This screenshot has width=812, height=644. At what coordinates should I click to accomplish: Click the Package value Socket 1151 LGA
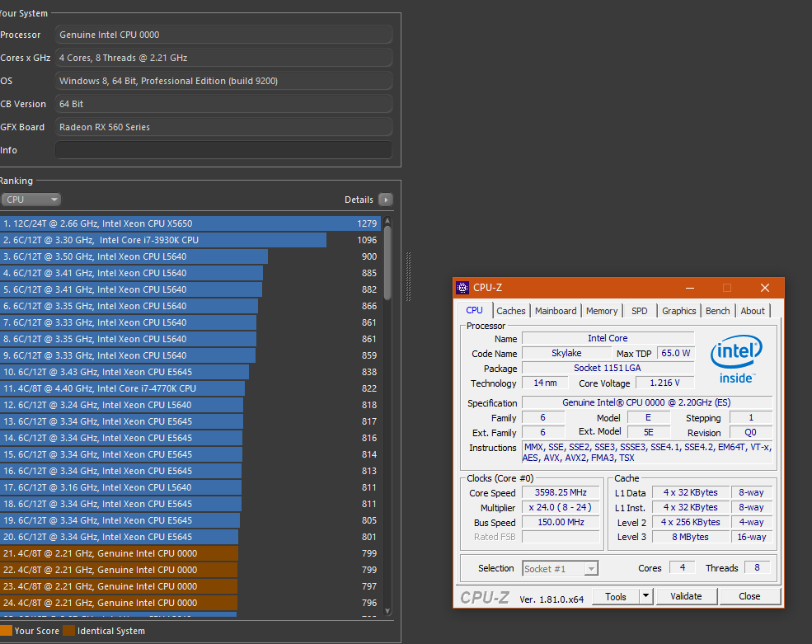608,368
